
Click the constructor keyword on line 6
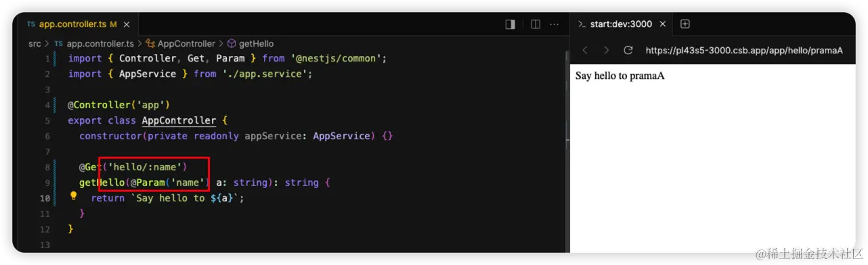pos(110,137)
